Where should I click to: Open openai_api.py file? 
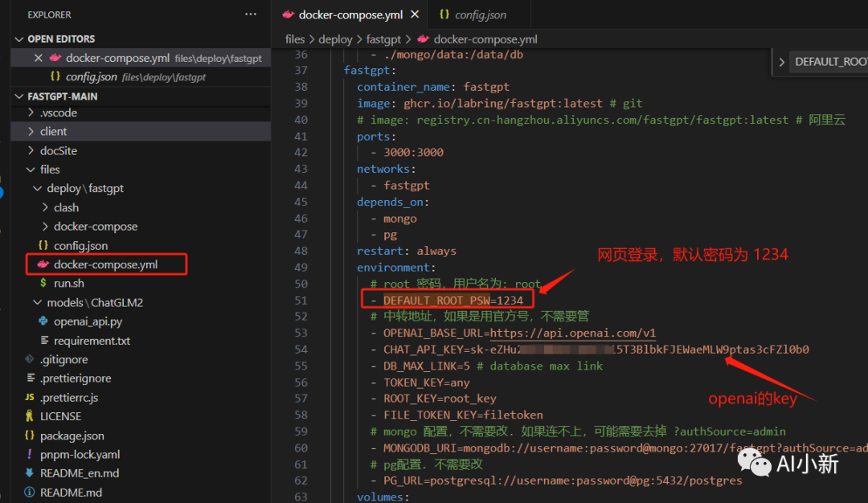(x=88, y=321)
